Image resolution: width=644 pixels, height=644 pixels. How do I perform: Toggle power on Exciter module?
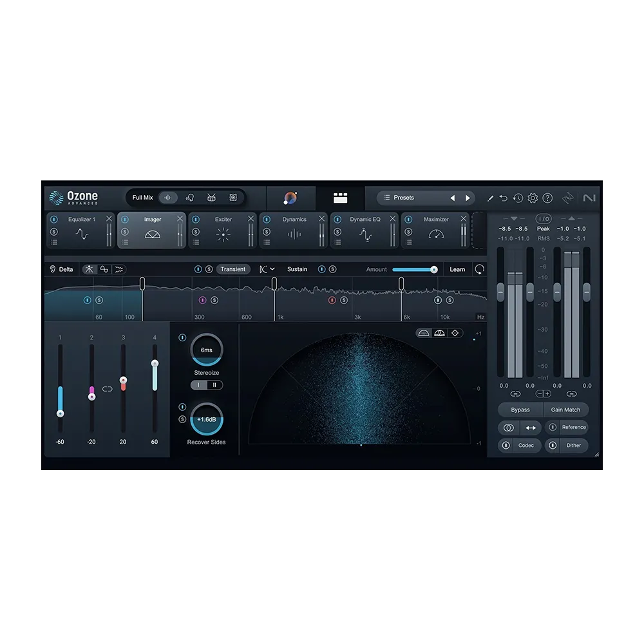pos(196,220)
